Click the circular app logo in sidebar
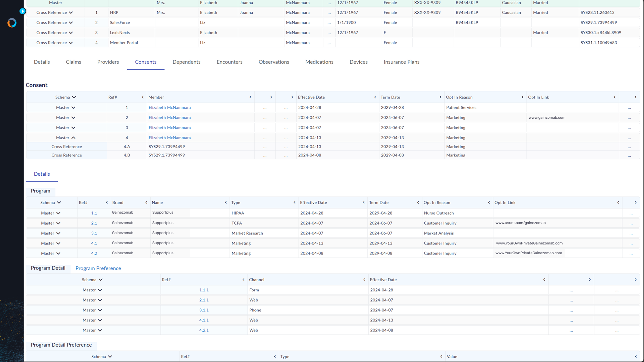Viewport: 644px width, 362px height. pos(12,23)
